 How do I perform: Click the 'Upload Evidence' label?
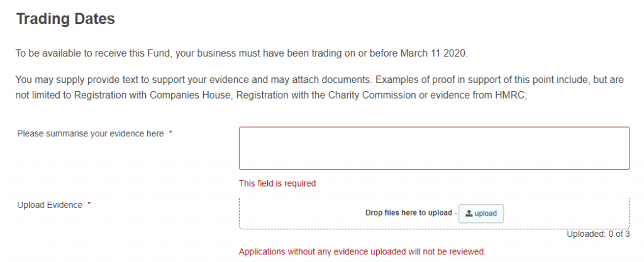[x=50, y=205]
